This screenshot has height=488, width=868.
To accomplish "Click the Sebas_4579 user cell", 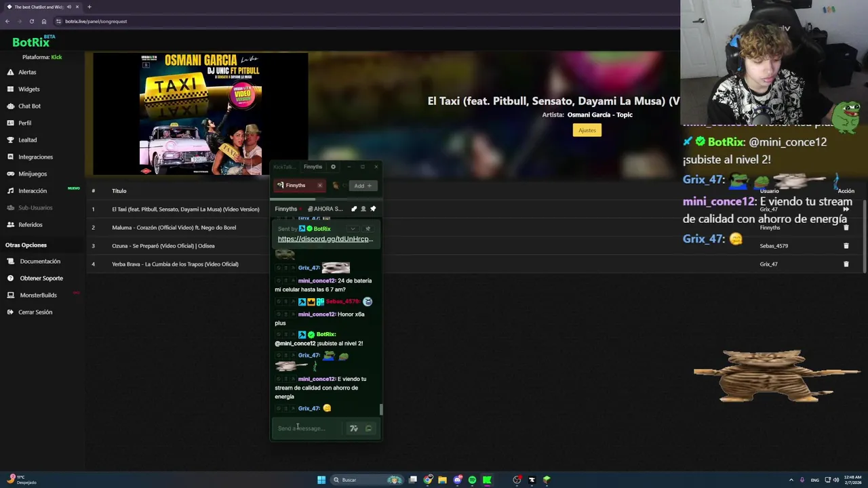I will click(773, 245).
